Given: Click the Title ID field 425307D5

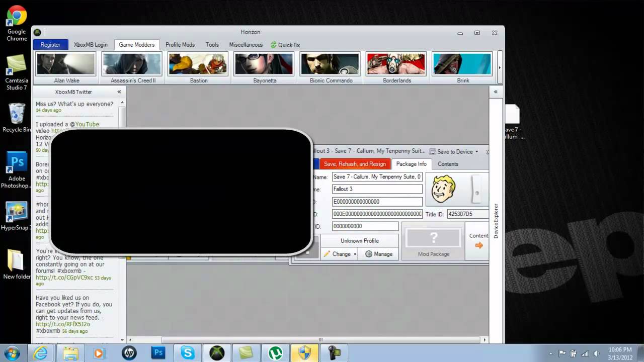Looking at the screenshot, I should [x=467, y=214].
